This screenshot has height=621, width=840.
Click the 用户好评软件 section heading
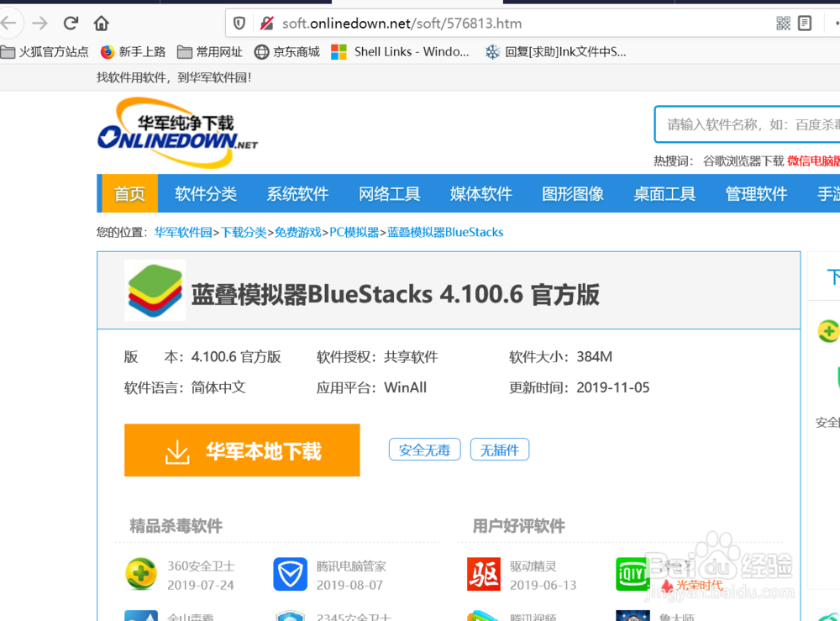(x=518, y=526)
